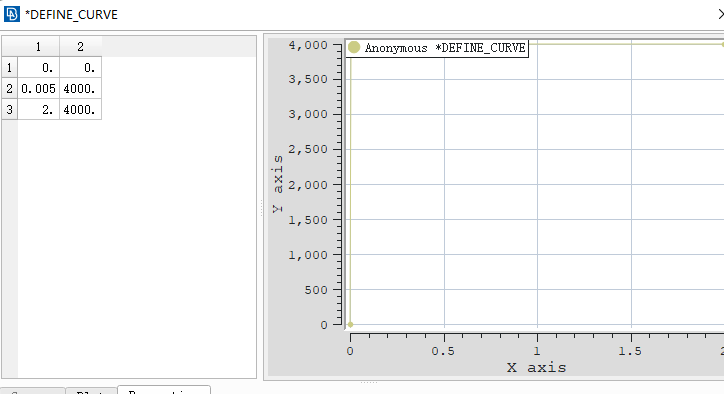Select table column header 1

pyautogui.click(x=38, y=47)
